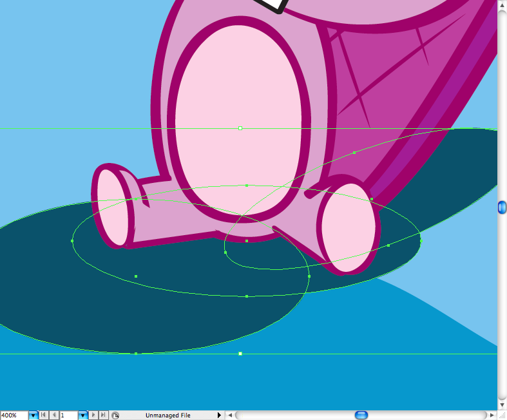Go to the previous artboard
The image size is (507, 420).
click(54, 415)
